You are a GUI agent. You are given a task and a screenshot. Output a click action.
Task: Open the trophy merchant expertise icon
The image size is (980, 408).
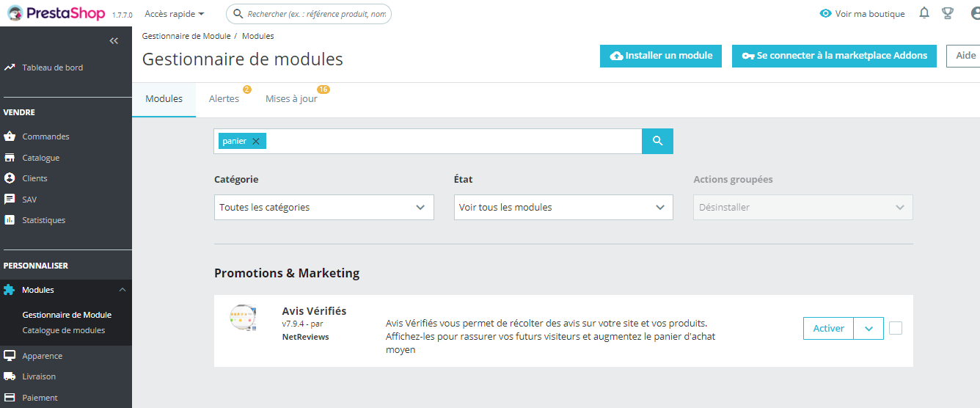948,13
